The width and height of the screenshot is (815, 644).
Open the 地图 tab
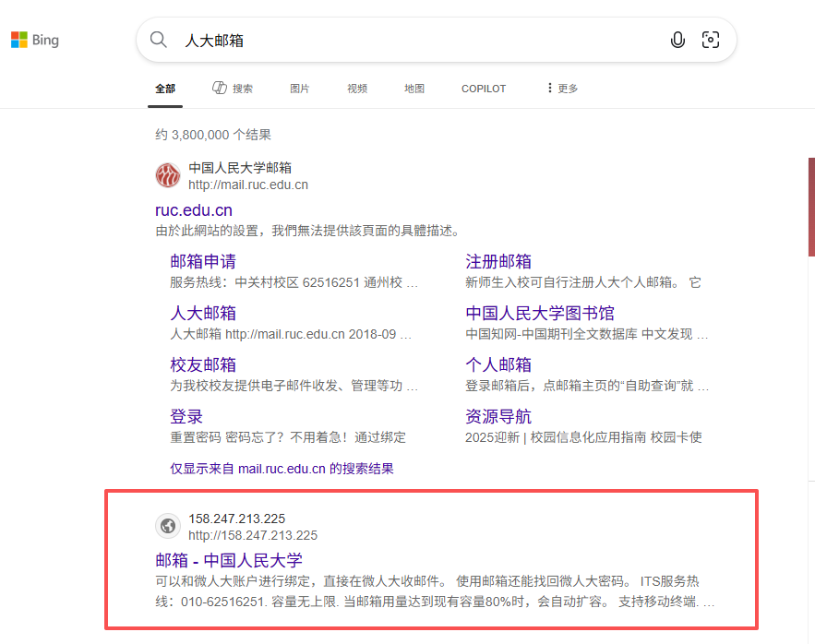tap(413, 88)
